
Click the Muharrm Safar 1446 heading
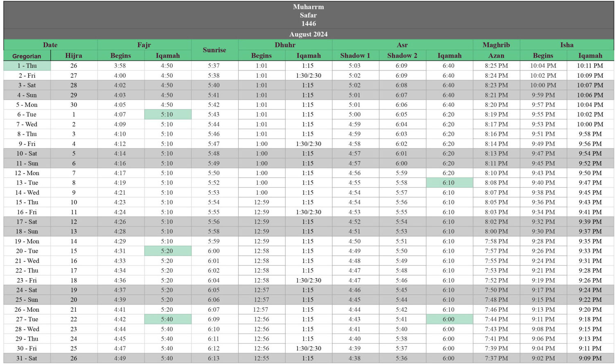pyautogui.click(x=309, y=15)
